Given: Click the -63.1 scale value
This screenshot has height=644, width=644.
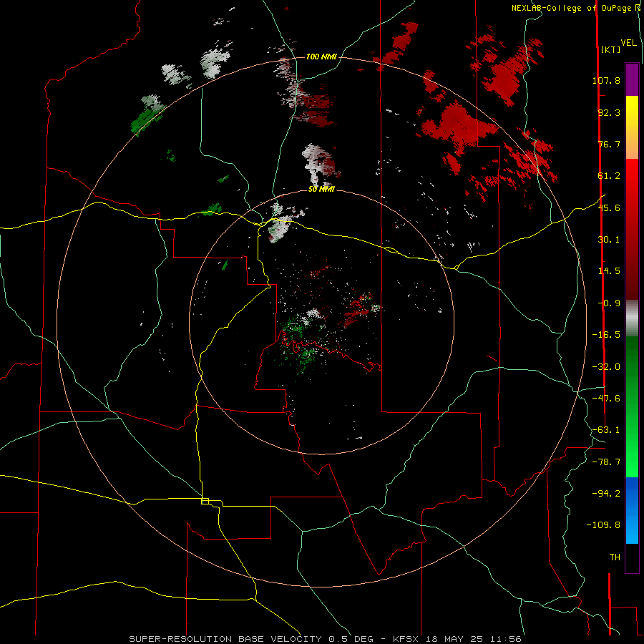Looking at the screenshot, I should coord(606,430).
